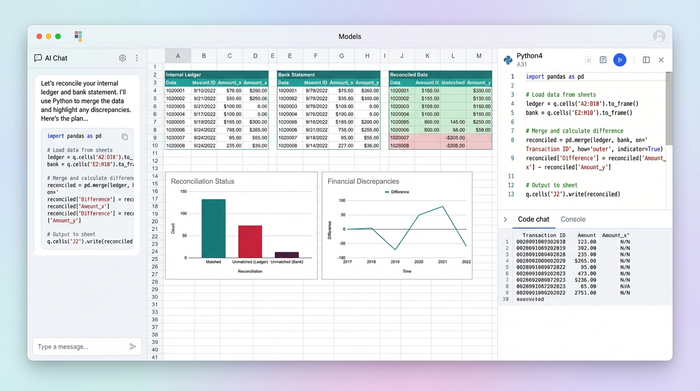Select column B header
Screen dimensions: 700x391
pos(204,56)
